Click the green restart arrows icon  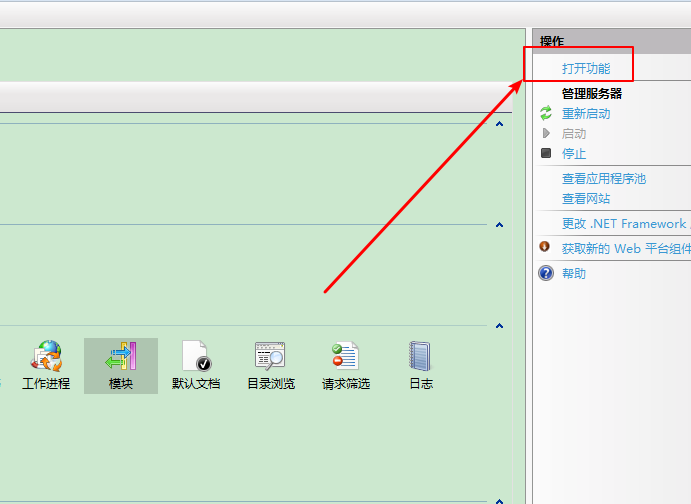click(x=546, y=113)
